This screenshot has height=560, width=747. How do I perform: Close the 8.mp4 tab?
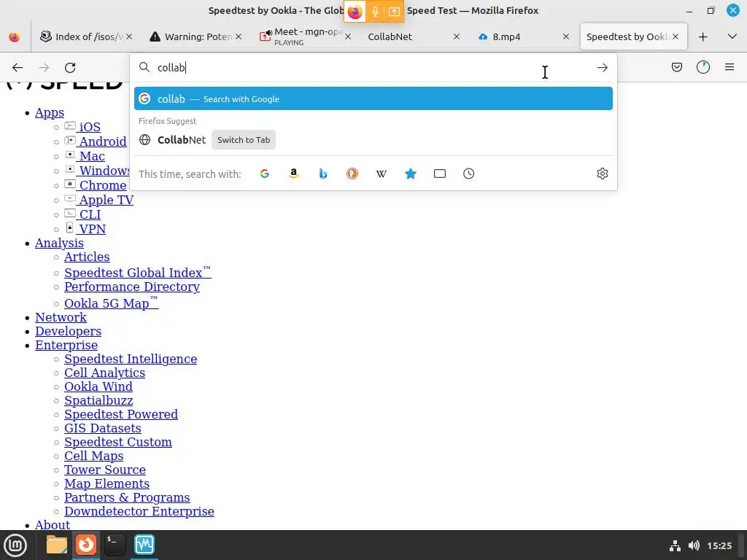[x=566, y=36]
